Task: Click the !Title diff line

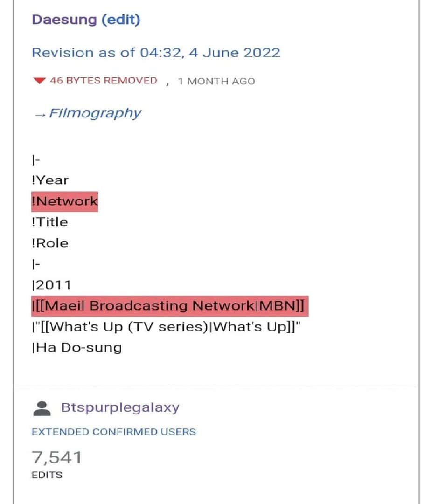Action: pos(49,222)
